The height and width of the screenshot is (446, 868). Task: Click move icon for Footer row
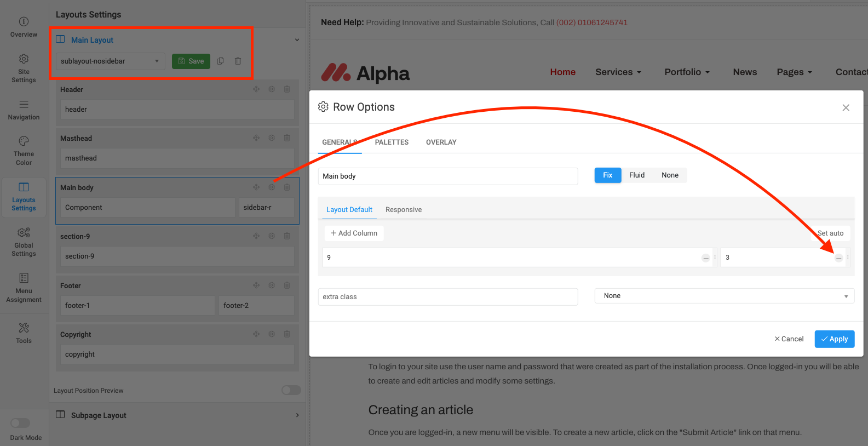click(x=256, y=285)
